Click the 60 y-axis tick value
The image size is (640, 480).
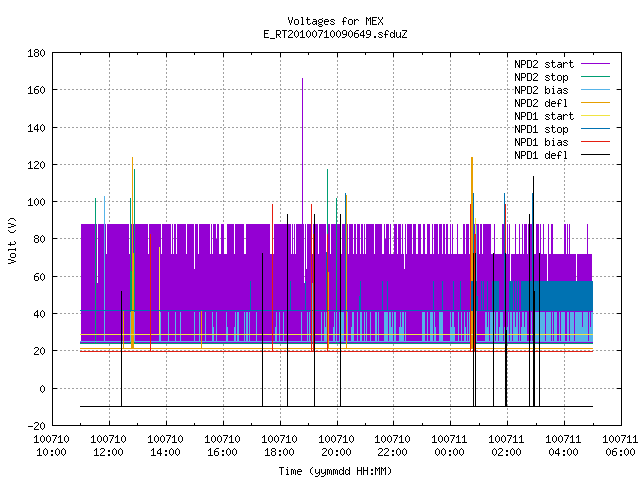(39, 277)
